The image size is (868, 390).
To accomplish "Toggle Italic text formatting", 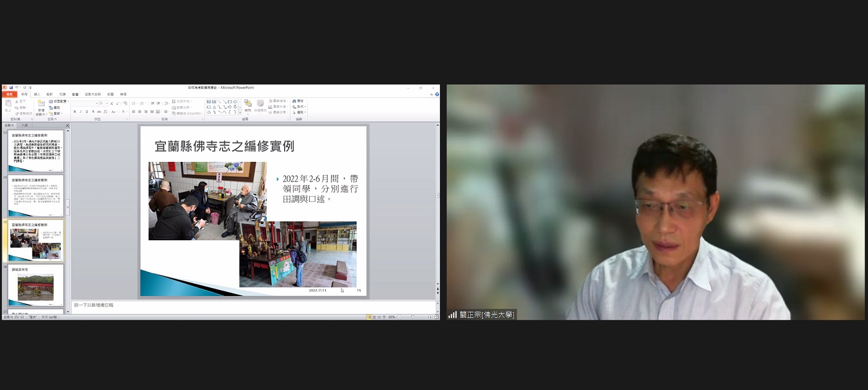I will [x=81, y=111].
